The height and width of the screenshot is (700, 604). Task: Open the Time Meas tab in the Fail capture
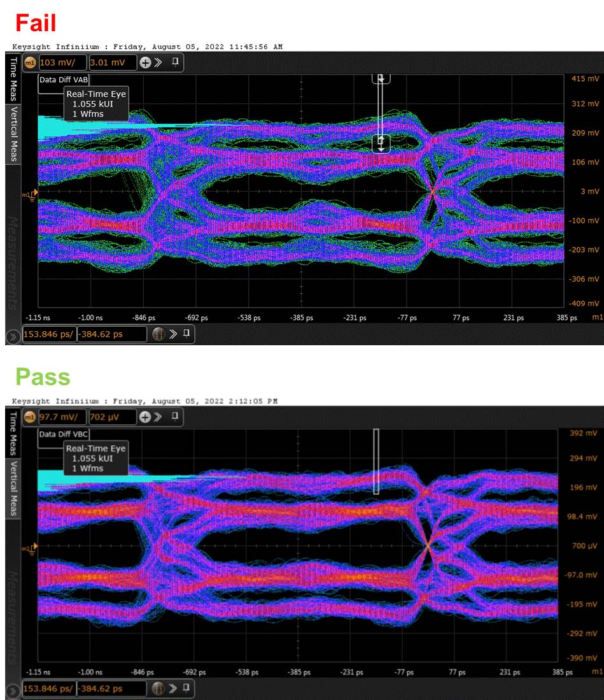click(13, 78)
